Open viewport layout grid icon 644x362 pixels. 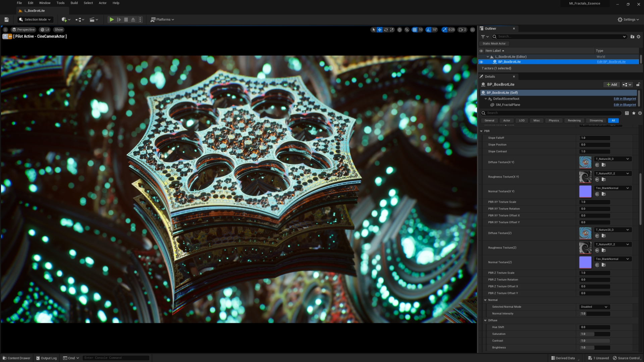[x=473, y=30]
